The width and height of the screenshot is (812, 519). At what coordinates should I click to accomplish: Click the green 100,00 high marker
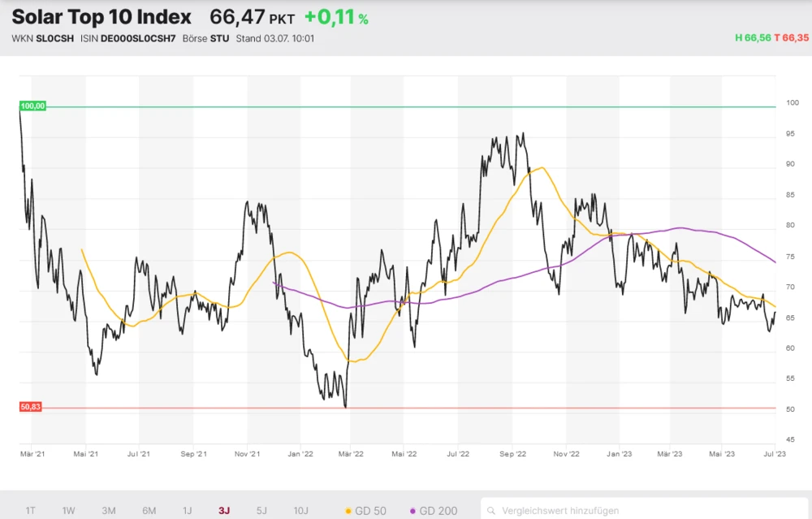pos(32,106)
